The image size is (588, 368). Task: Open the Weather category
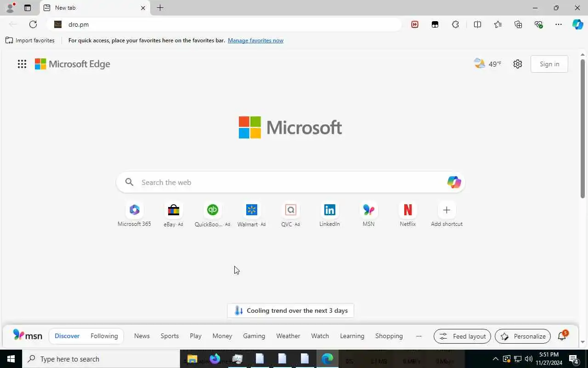pyautogui.click(x=288, y=336)
